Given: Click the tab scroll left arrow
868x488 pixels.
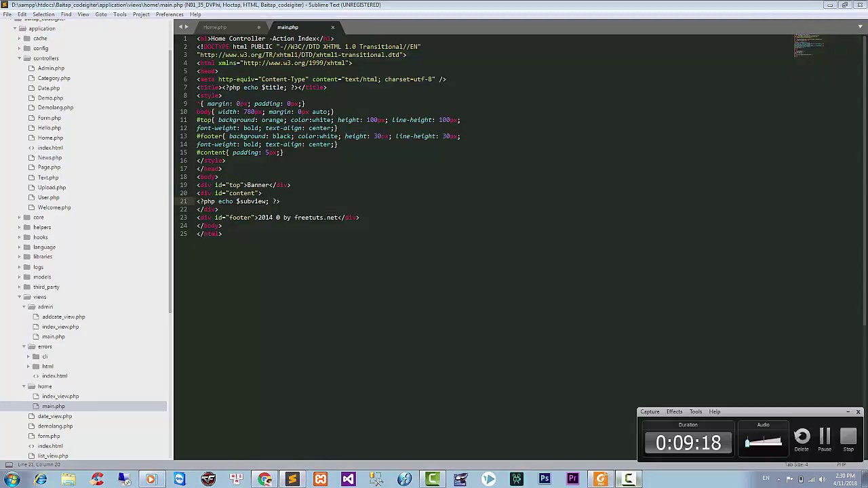Looking at the screenshot, I should 180,27.
